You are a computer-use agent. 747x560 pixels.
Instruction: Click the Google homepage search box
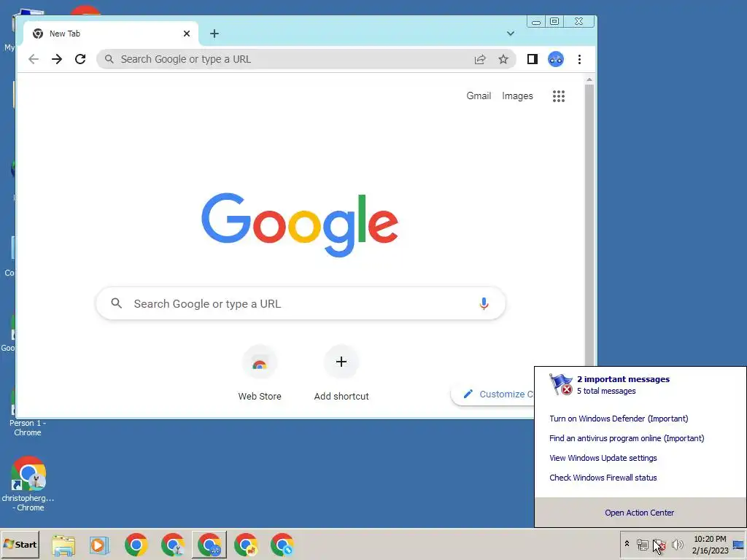tap(301, 303)
